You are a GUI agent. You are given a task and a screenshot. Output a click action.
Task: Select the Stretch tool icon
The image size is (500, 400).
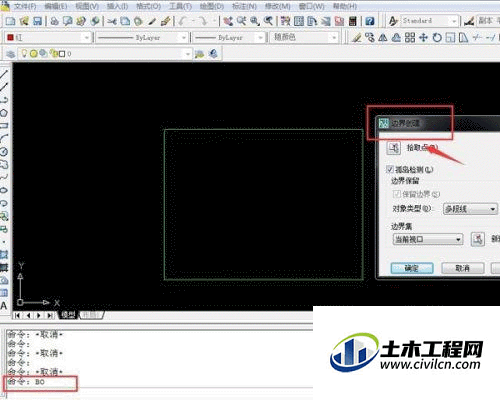point(464,37)
